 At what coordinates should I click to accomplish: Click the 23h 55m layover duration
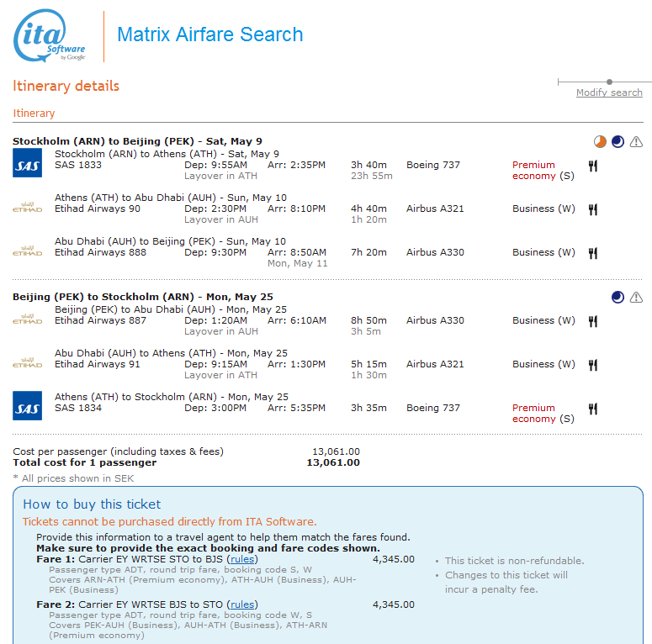tap(371, 176)
